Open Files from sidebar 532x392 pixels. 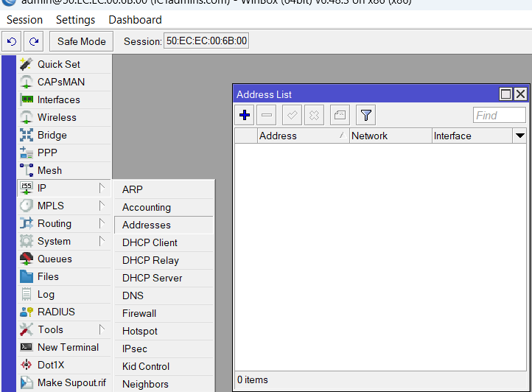click(64, 276)
